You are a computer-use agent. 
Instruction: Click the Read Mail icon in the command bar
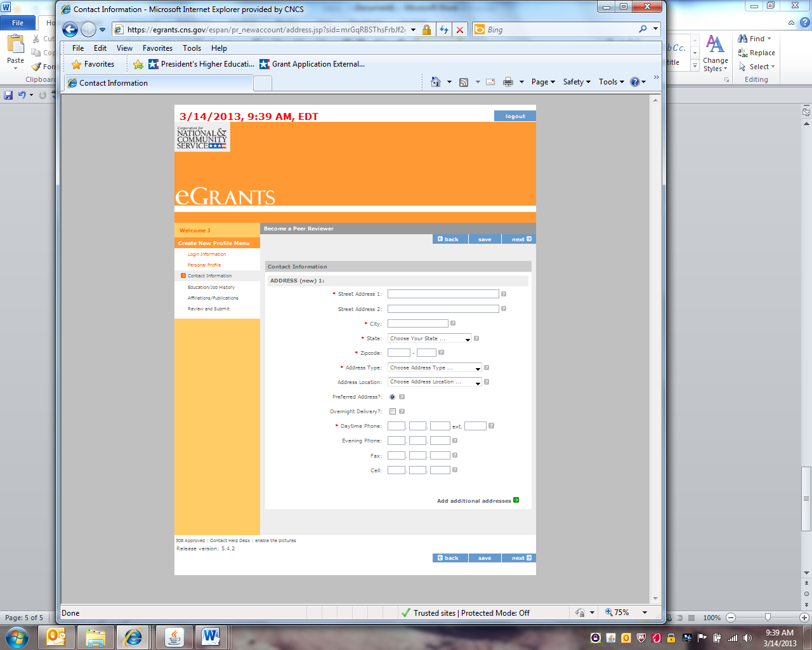pyautogui.click(x=490, y=82)
